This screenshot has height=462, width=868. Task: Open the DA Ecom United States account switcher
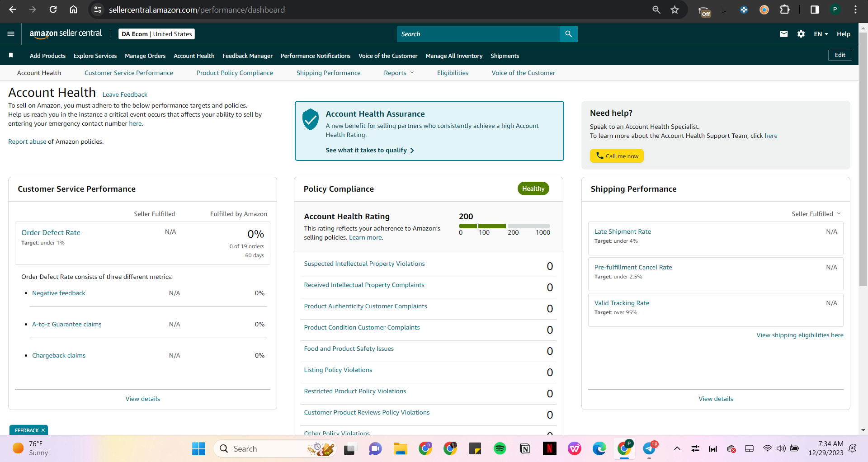click(x=156, y=34)
